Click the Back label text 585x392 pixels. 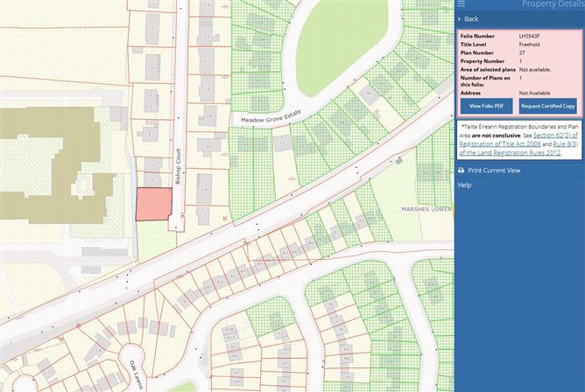pos(471,18)
